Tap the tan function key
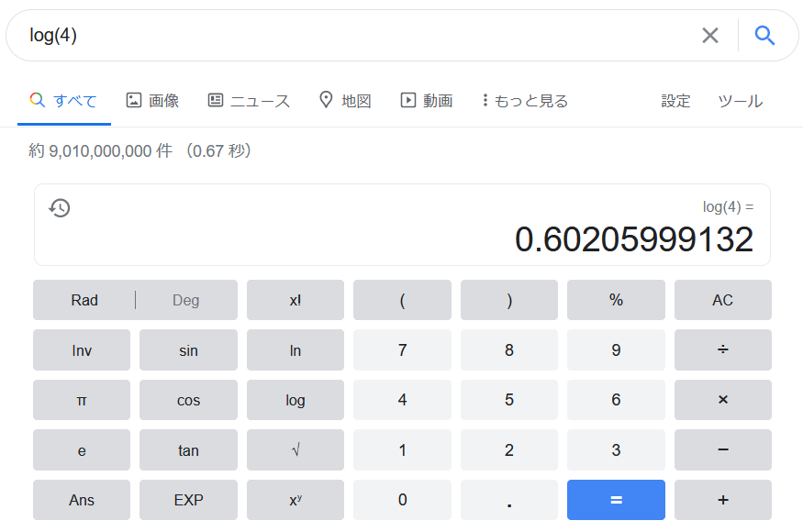This screenshot has height=532, width=803. point(188,450)
